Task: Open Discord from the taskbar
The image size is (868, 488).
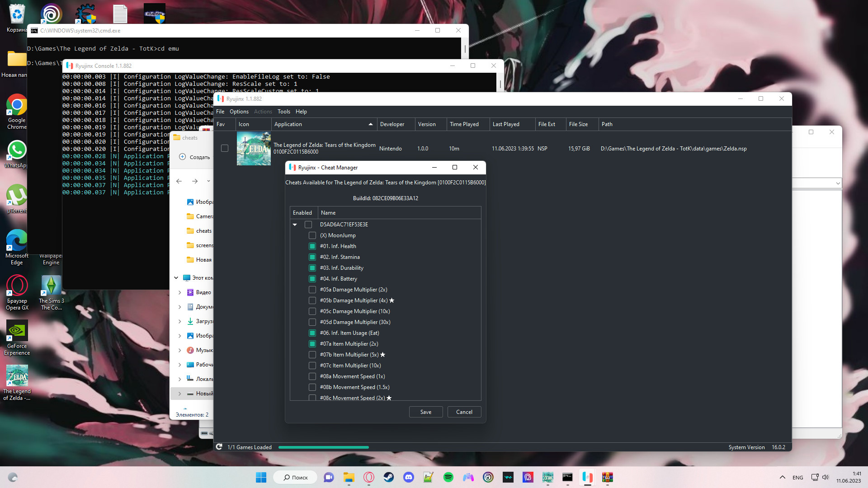Action: (x=409, y=477)
